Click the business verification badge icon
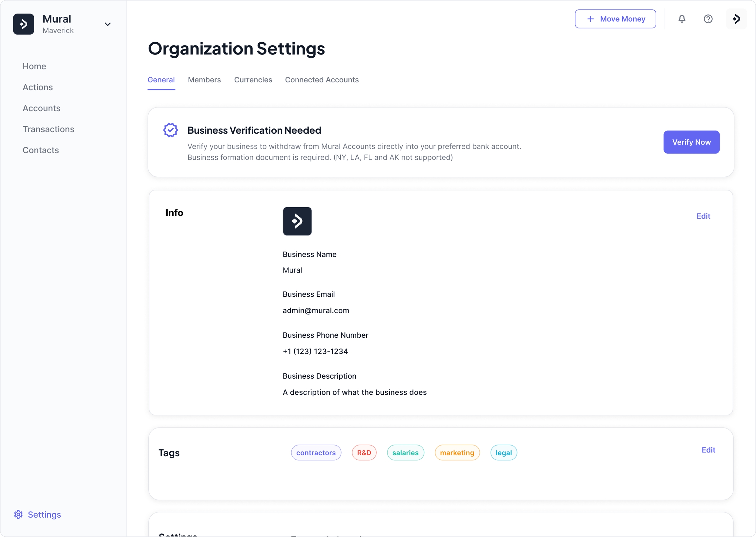Viewport: 756px width, 537px height. pyautogui.click(x=170, y=130)
